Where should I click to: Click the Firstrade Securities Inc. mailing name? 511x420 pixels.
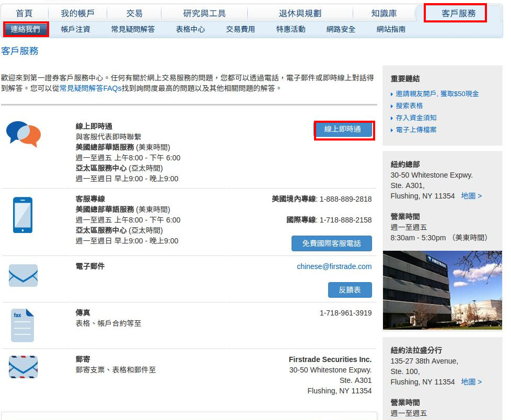pyautogui.click(x=330, y=359)
